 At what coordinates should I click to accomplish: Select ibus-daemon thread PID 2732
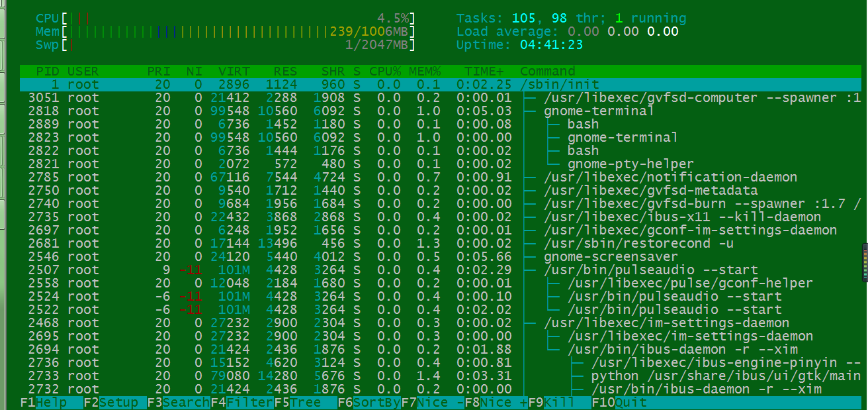point(441,389)
